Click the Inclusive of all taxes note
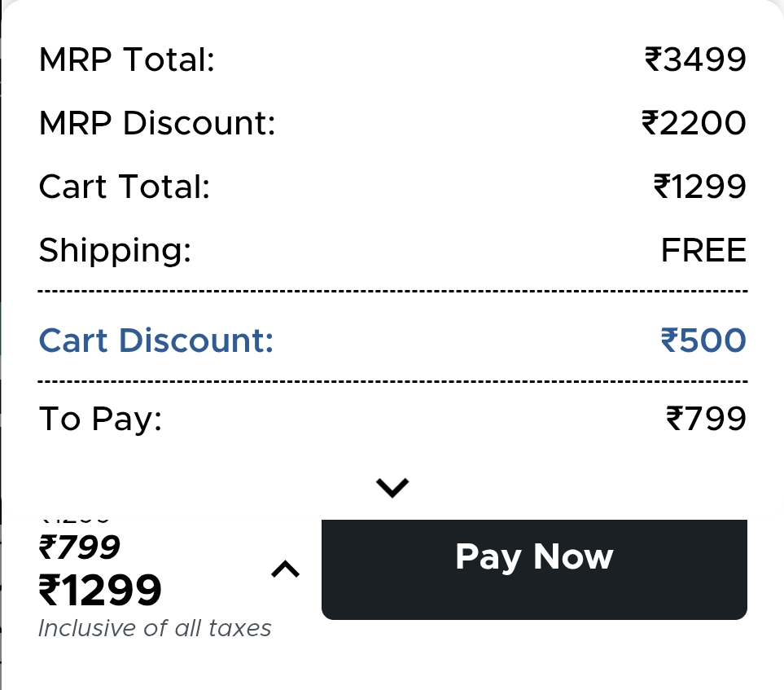 point(155,628)
